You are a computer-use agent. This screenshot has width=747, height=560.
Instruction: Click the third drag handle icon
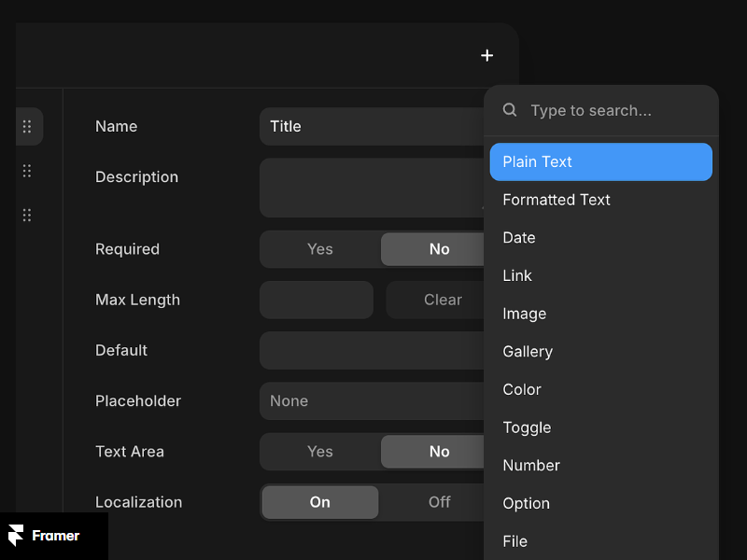[x=27, y=216]
